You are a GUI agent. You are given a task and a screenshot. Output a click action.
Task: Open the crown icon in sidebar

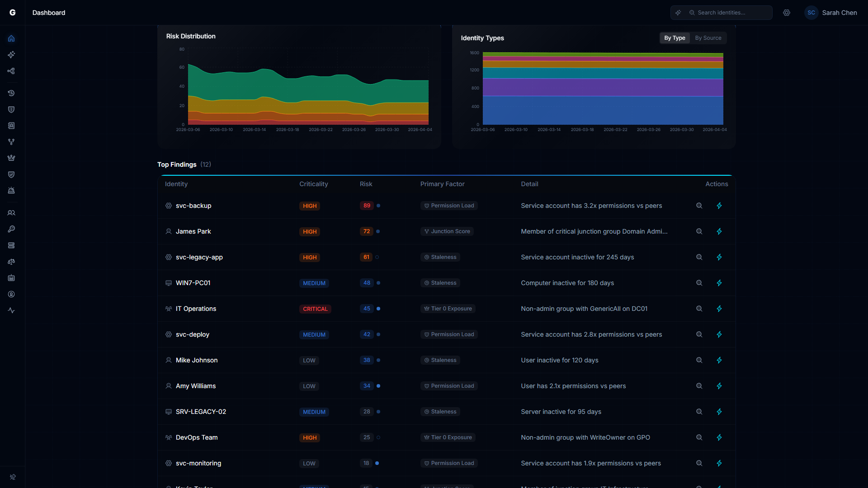pyautogui.click(x=11, y=158)
